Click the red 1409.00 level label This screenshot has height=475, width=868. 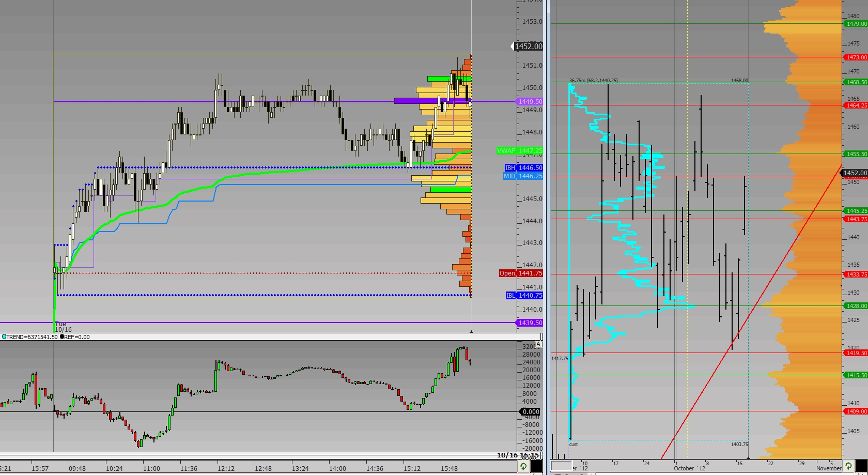pos(856,411)
